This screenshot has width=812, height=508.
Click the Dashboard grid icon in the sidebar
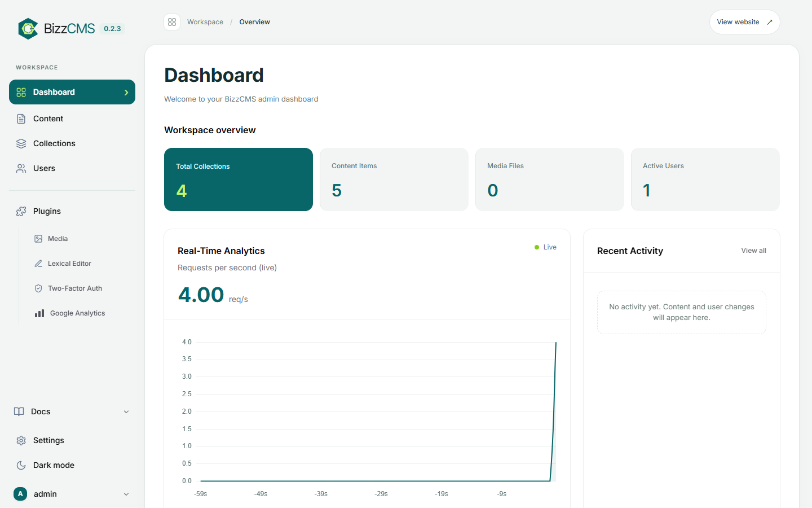point(21,92)
